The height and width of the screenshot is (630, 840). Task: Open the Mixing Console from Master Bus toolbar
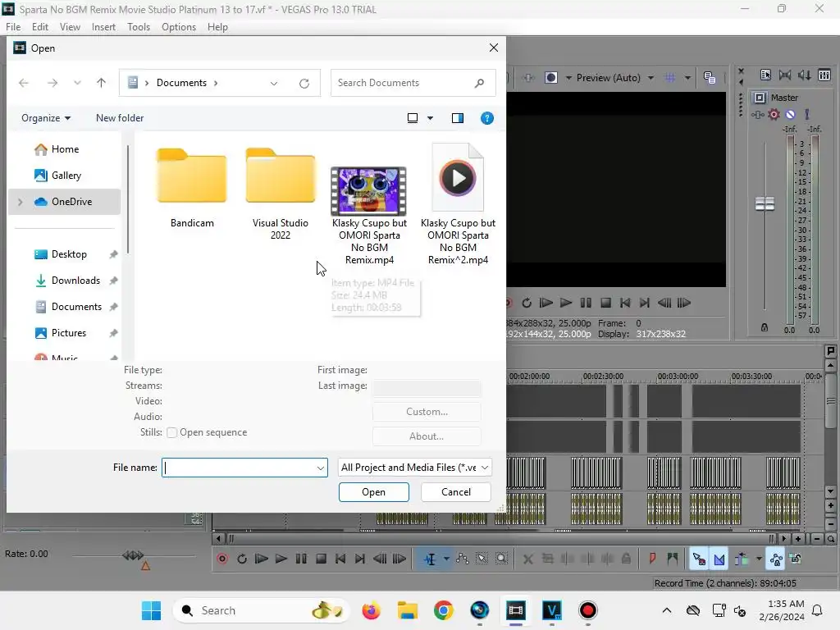(824, 75)
